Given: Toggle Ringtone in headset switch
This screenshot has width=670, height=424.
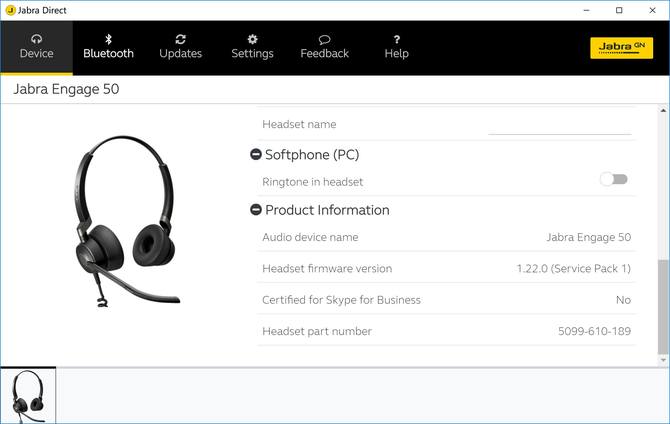Looking at the screenshot, I should pos(614,179).
